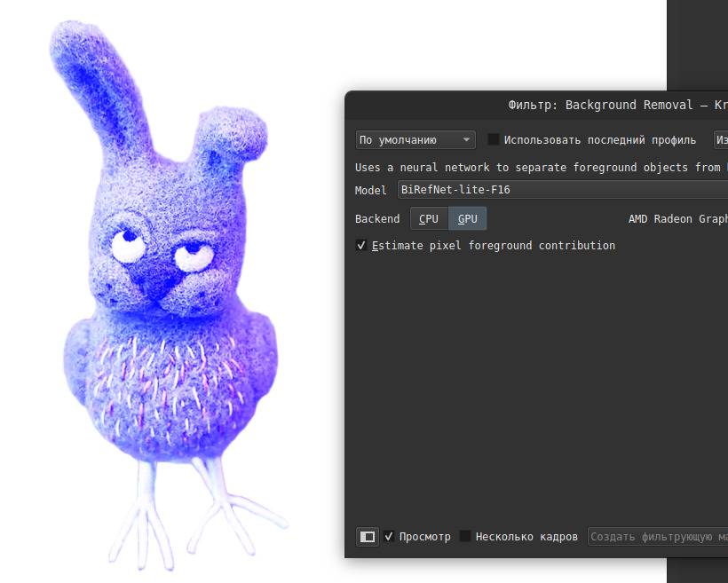Click the Создать фильтрующую маску button
This screenshot has width=728, height=583.
coord(658,537)
